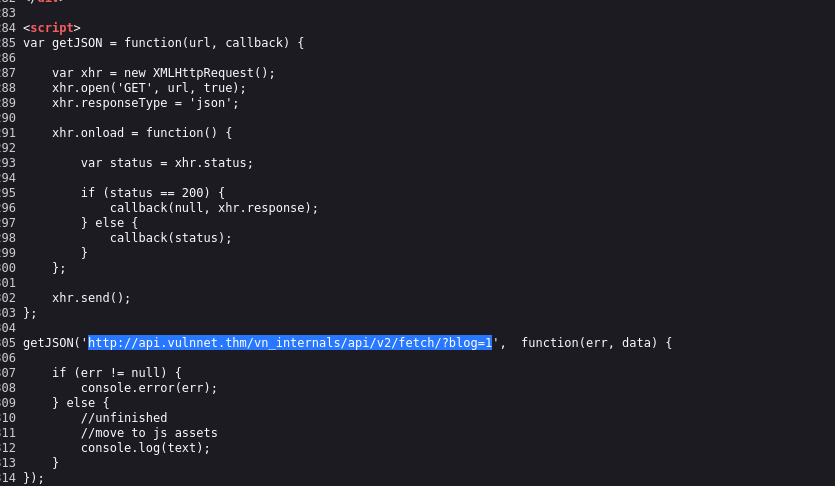Click callback(null, xhr.response) call
835x486 pixels.
click(x=214, y=208)
